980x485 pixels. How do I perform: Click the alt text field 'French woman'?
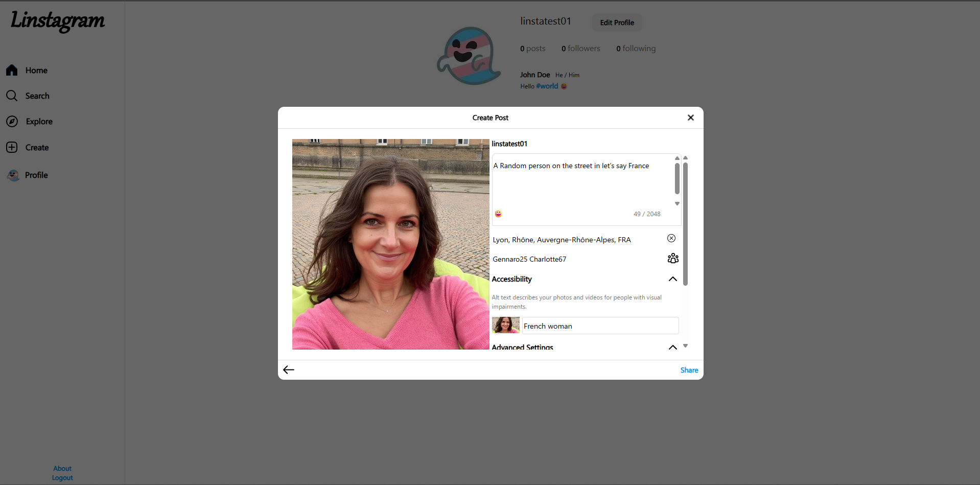click(x=600, y=326)
